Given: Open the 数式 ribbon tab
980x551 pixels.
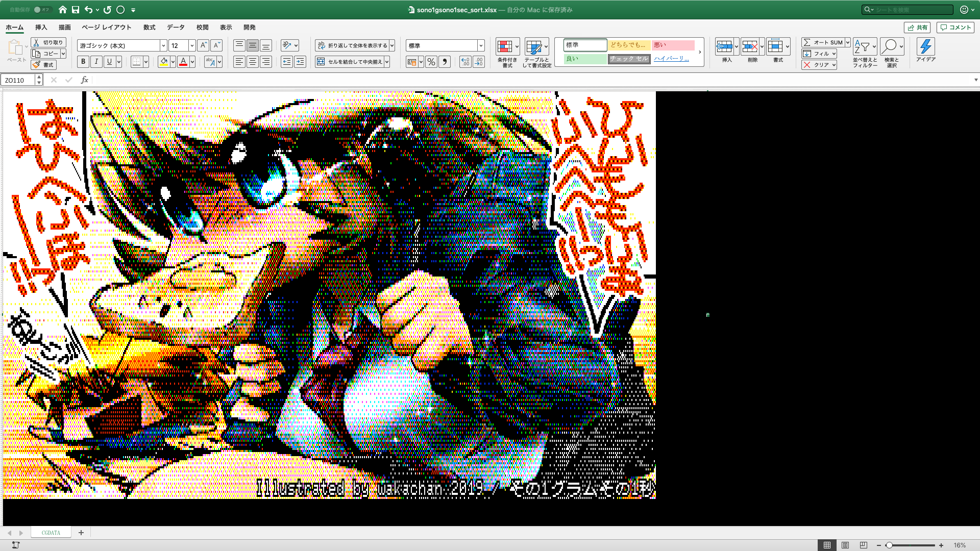Looking at the screenshot, I should coord(149,28).
